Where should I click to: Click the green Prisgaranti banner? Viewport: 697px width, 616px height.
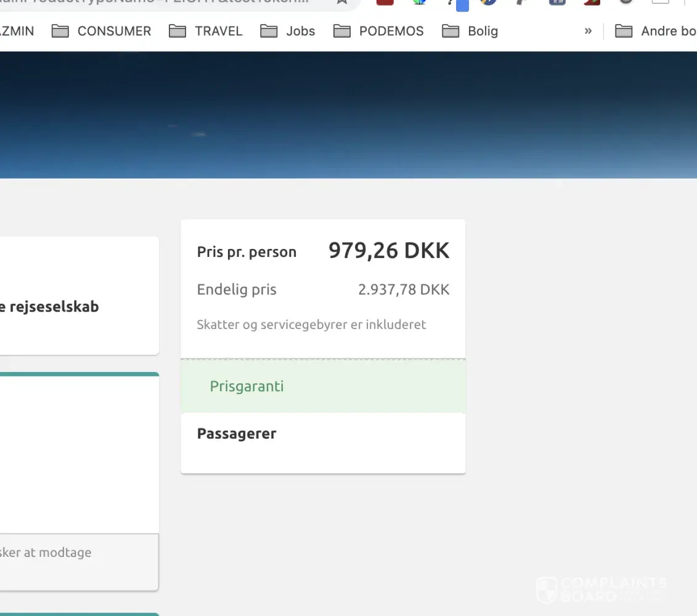323,386
